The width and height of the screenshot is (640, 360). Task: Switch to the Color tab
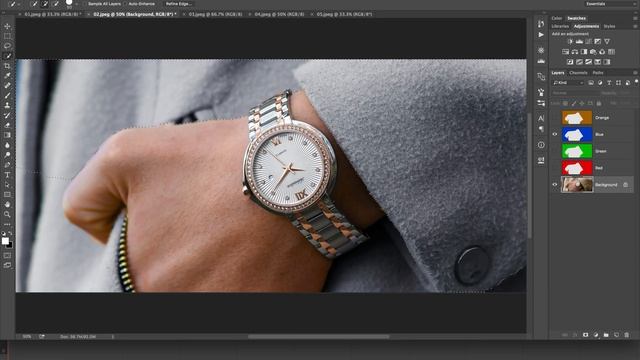click(557, 18)
